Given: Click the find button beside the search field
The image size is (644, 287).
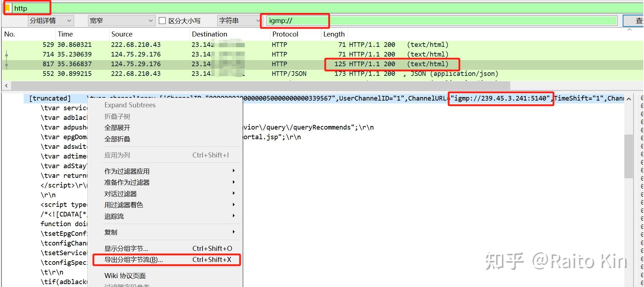Looking at the screenshot, I should 633,21.
